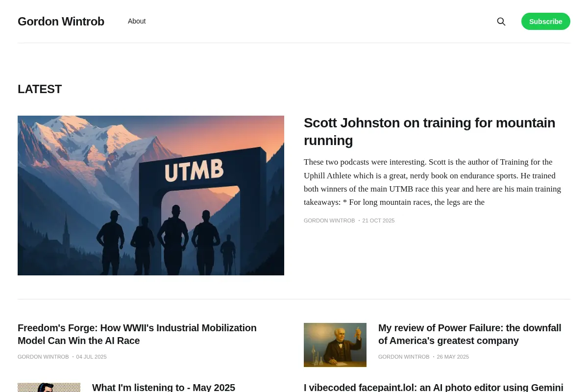The image size is (588, 392).
Task: Open Power Failure review article title
Action: (470, 334)
